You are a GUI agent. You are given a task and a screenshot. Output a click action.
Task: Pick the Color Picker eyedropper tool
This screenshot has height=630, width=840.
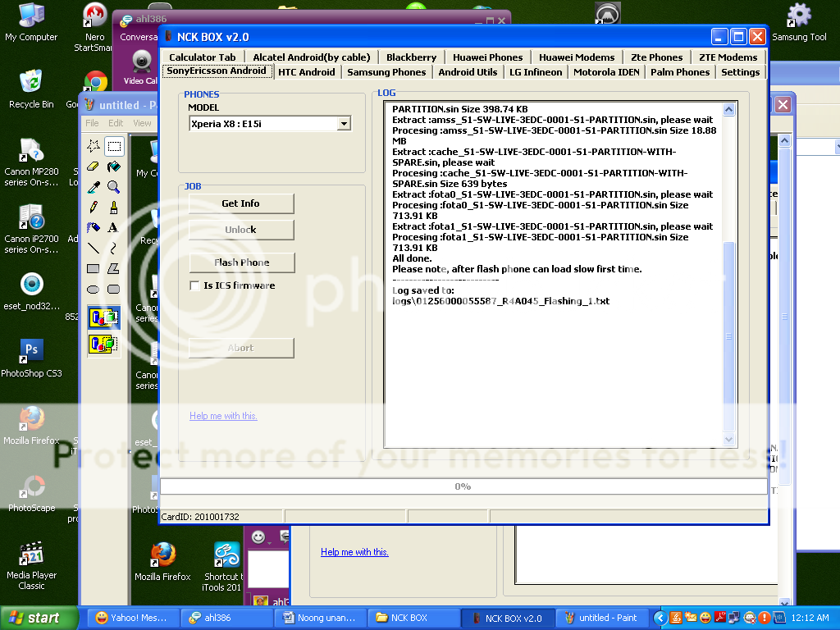(94, 187)
